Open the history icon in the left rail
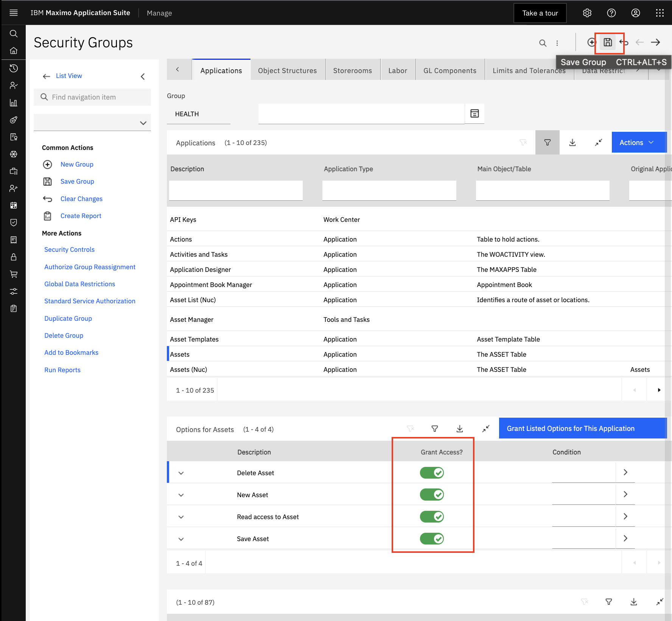The width and height of the screenshot is (672, 621). 14,68
